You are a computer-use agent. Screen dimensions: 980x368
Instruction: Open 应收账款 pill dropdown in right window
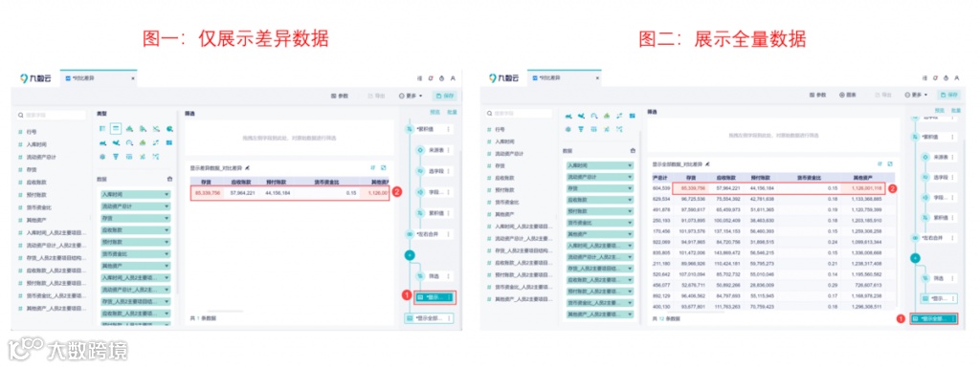click(631, 200)
